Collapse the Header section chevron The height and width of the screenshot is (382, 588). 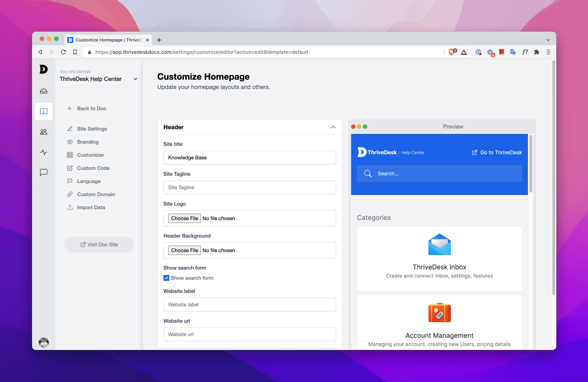333,127
